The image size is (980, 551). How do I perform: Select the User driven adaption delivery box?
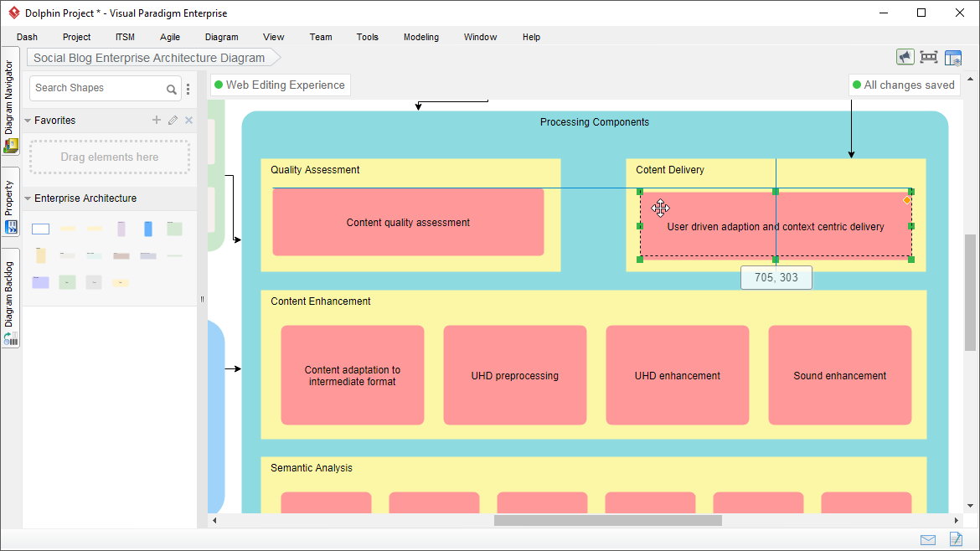[x=776, y=225]
